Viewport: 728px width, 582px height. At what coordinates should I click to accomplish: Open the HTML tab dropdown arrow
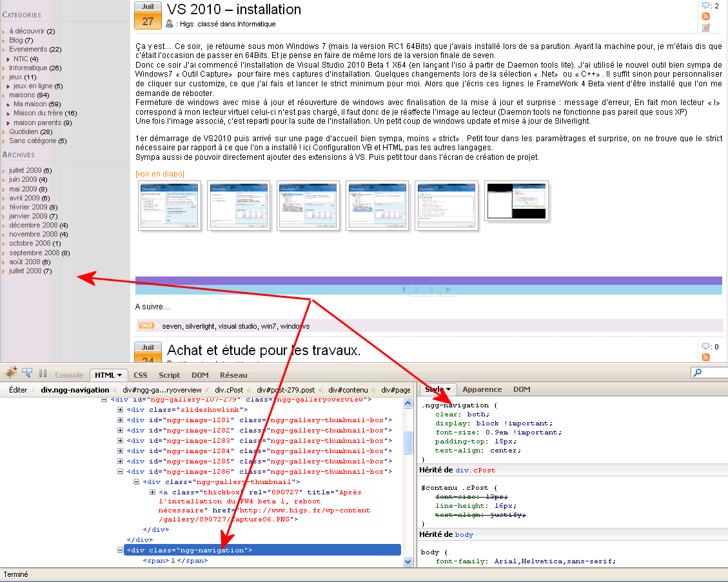click(119, 375)
